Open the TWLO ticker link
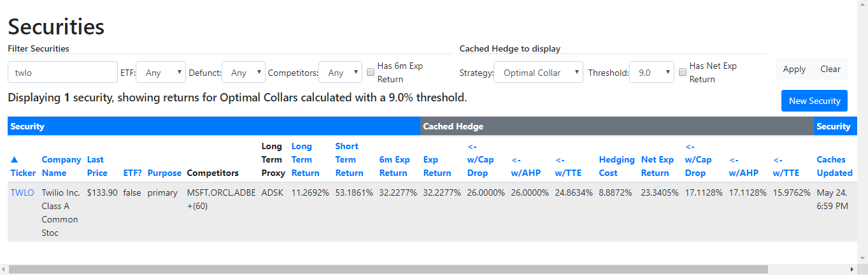This screenshot has height=276, width=868. pos(22,192)
